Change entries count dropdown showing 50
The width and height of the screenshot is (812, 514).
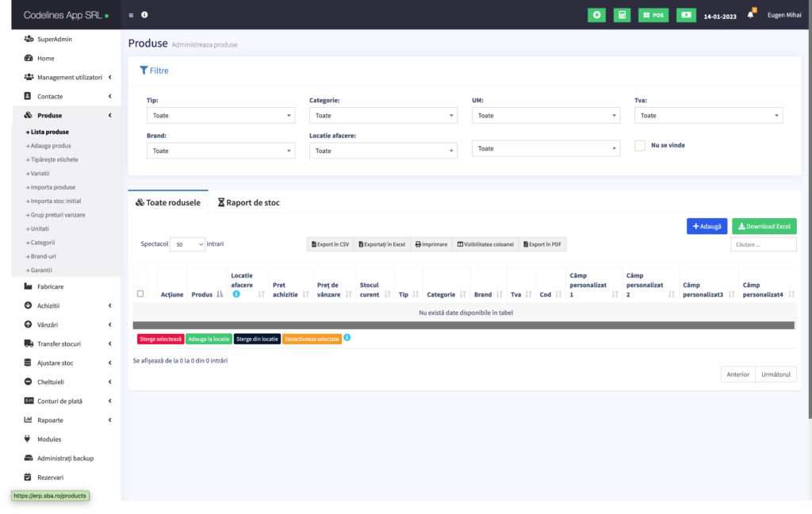click(x=187, y=244)
